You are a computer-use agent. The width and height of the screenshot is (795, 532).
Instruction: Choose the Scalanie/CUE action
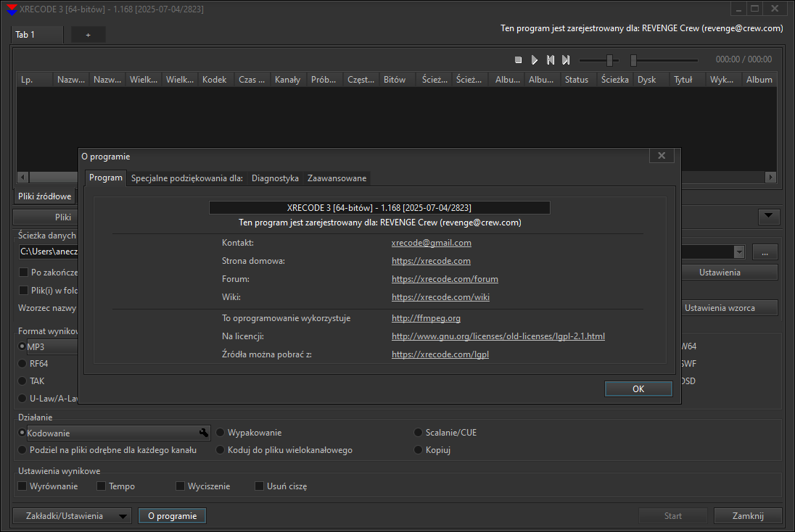point(418,432)
